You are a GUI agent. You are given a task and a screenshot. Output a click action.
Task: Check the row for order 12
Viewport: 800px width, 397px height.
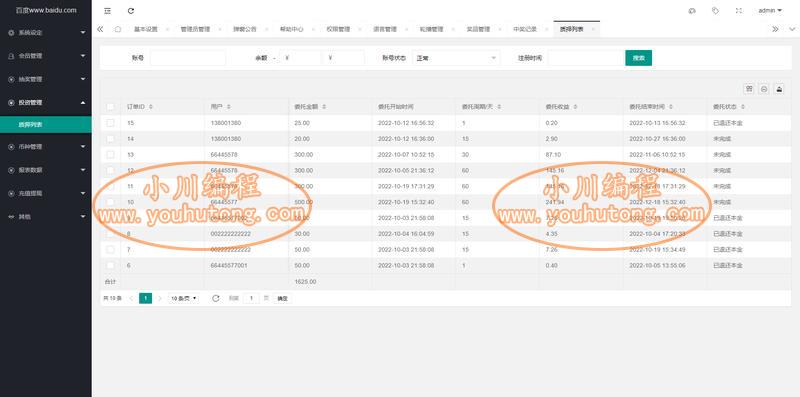tap(110, 170)
